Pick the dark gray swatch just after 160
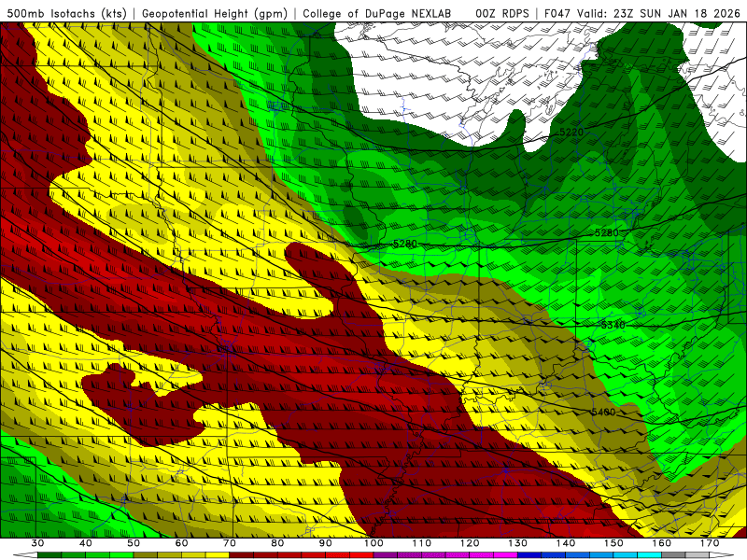Screen dimensions: 747x560 [x=674, y=555]
